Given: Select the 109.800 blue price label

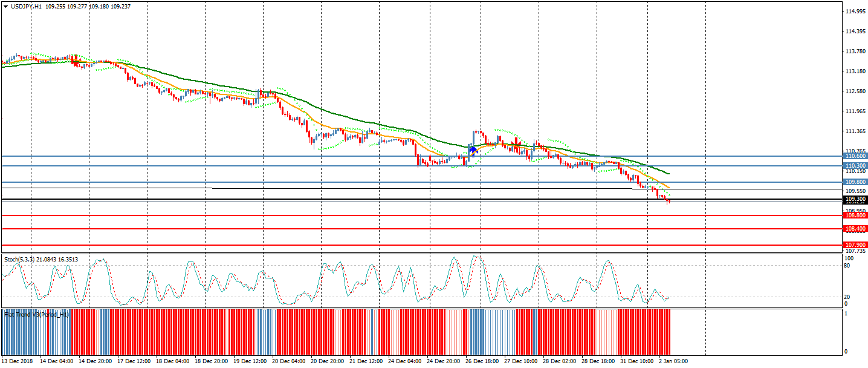Looking at the screenshot, I should point(855,182).
